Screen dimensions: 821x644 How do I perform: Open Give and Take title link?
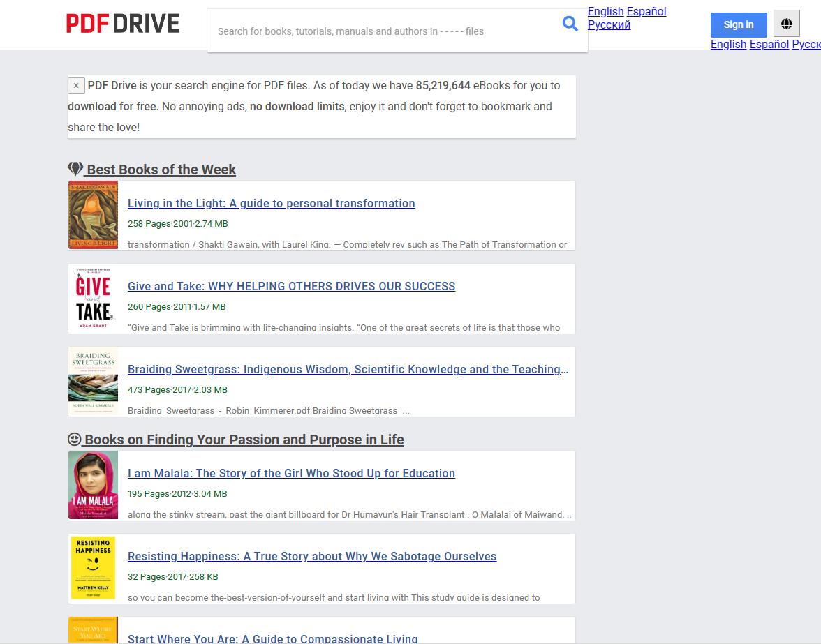[x=292, y=287]
